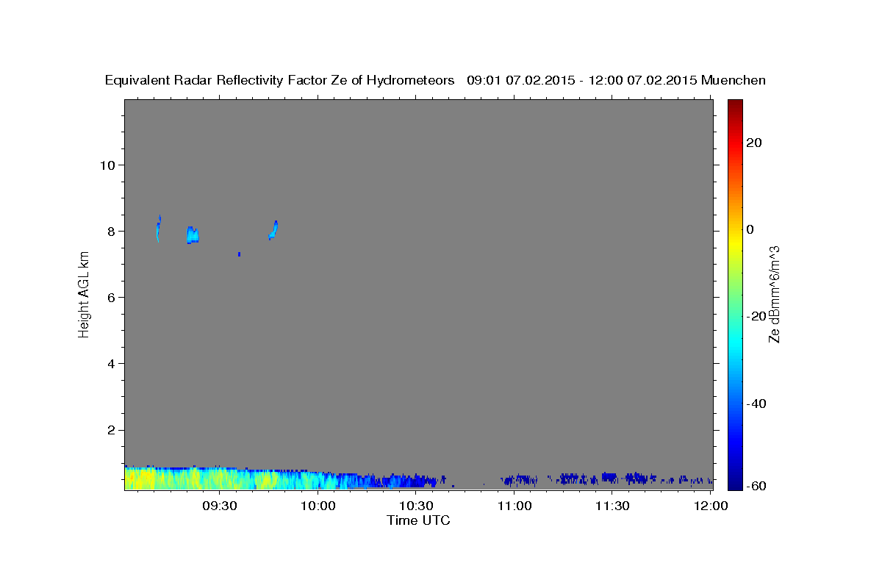The height and width of the screenshot is (588, 882).
Task: Click the 10:00 time tick label
Action: 318,506
